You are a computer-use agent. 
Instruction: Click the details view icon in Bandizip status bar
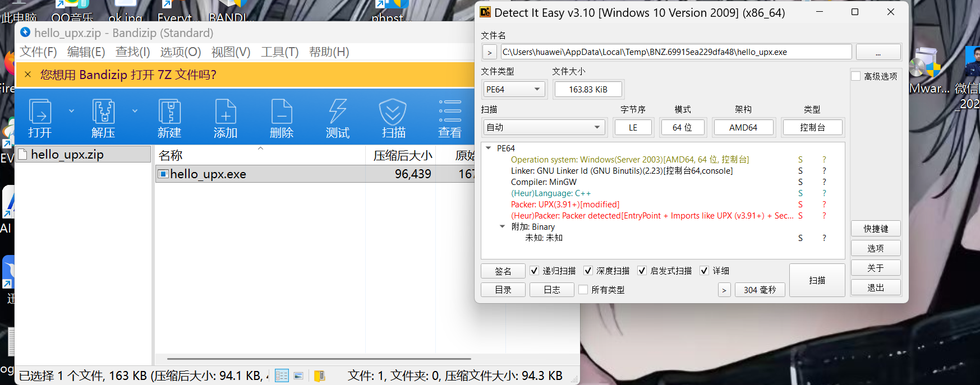point(282,375)
